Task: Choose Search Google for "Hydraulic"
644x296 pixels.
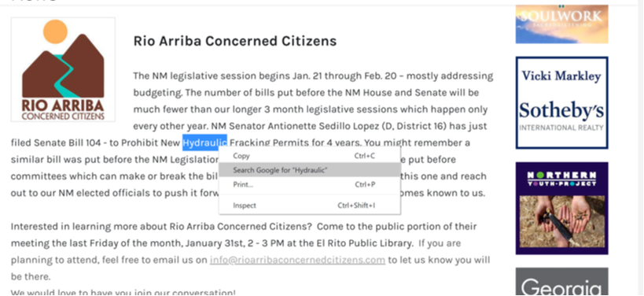Action: pos(310,170)
